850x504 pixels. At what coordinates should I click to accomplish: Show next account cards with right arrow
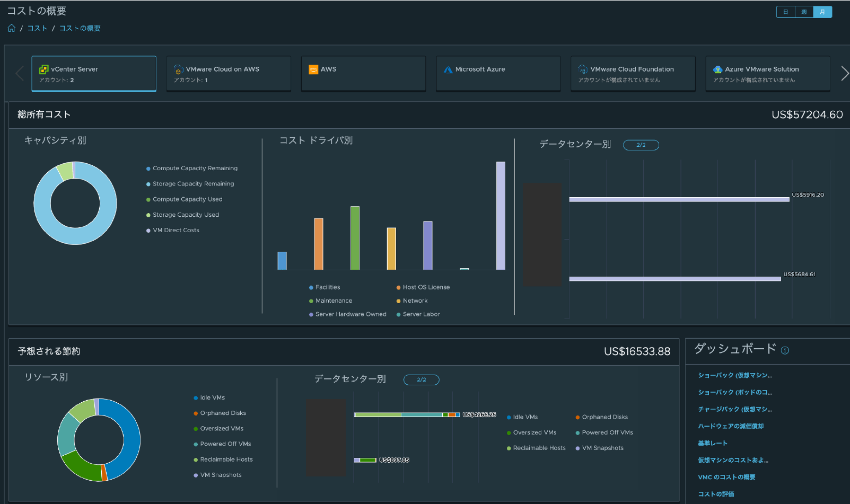coord(845,73)
